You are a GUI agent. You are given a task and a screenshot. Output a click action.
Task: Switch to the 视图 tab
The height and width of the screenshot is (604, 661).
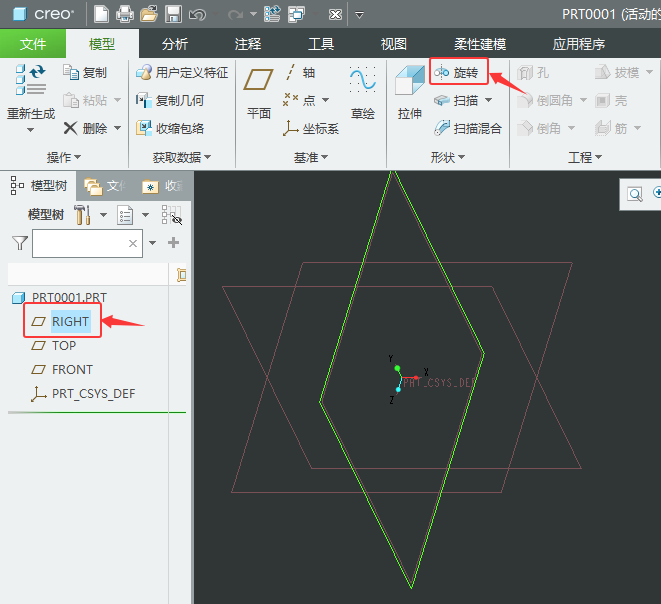click(x=394, y=44)
